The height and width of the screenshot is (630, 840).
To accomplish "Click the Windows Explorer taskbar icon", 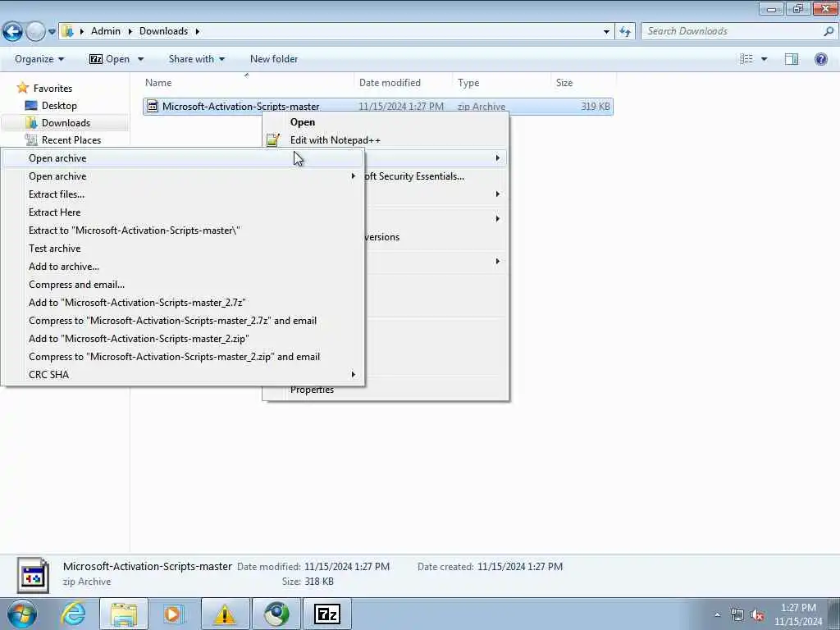I will point(124,614).
